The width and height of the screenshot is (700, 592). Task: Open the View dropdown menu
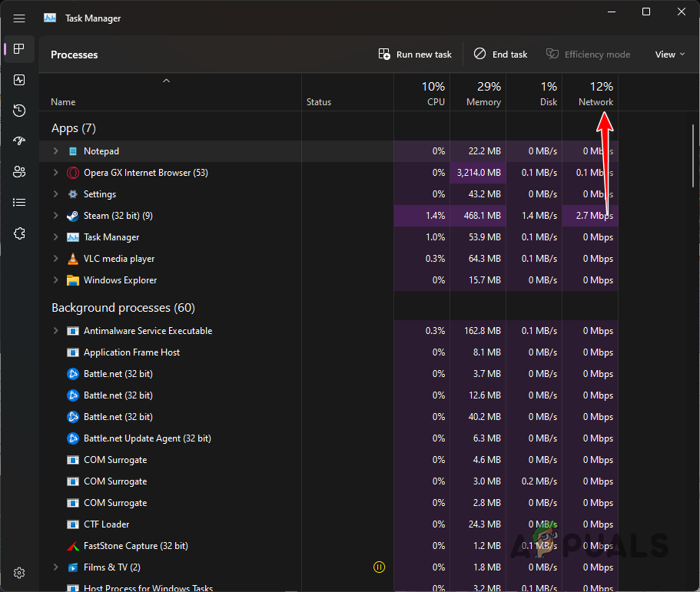pyautogui.click(x=668, y=54)
